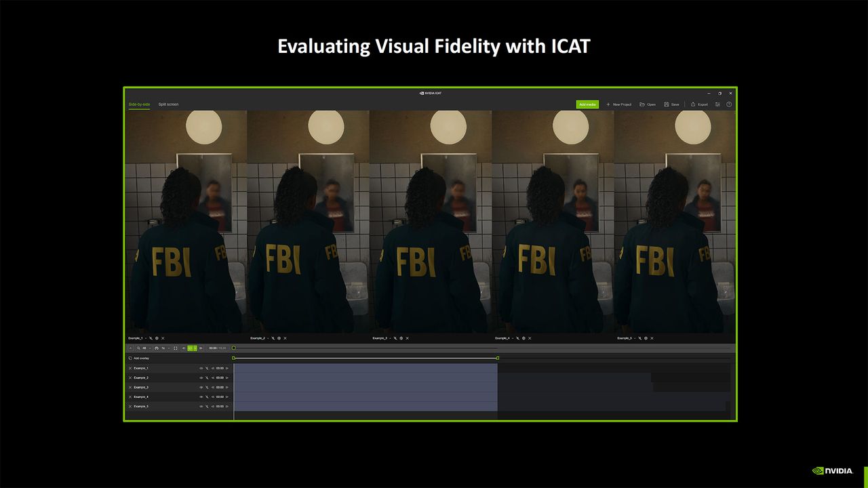Open the ICAT settings sliders icon

coord(717,104)
